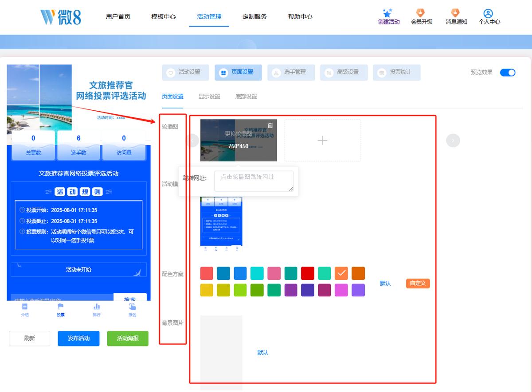Screen dimensions: 532x392
Task: Pick the pink color swatch in top row
Action: coord(274,273)
